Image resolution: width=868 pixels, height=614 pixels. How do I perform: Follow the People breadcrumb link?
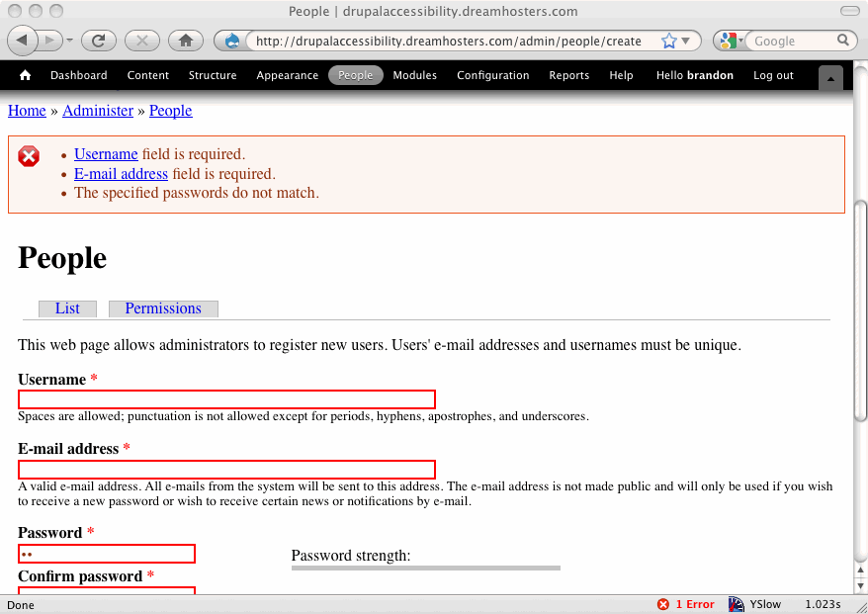point(170,111)
